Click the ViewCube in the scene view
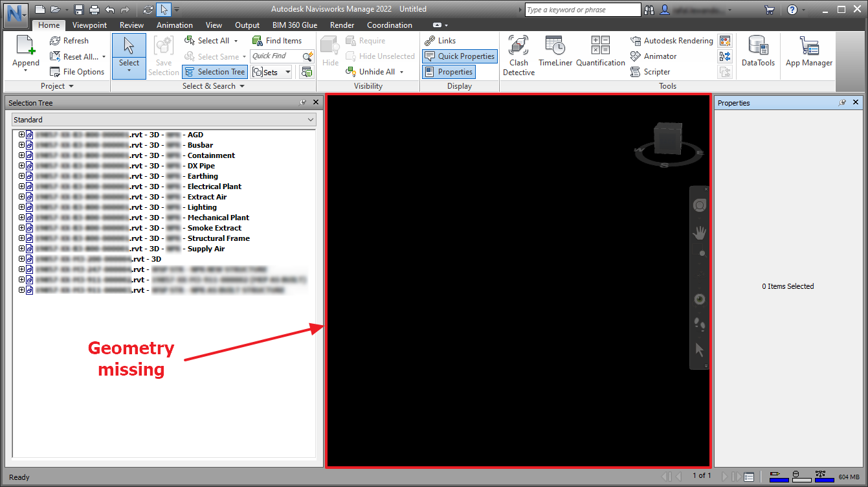868x487 pixels. (x=667, y=139)
